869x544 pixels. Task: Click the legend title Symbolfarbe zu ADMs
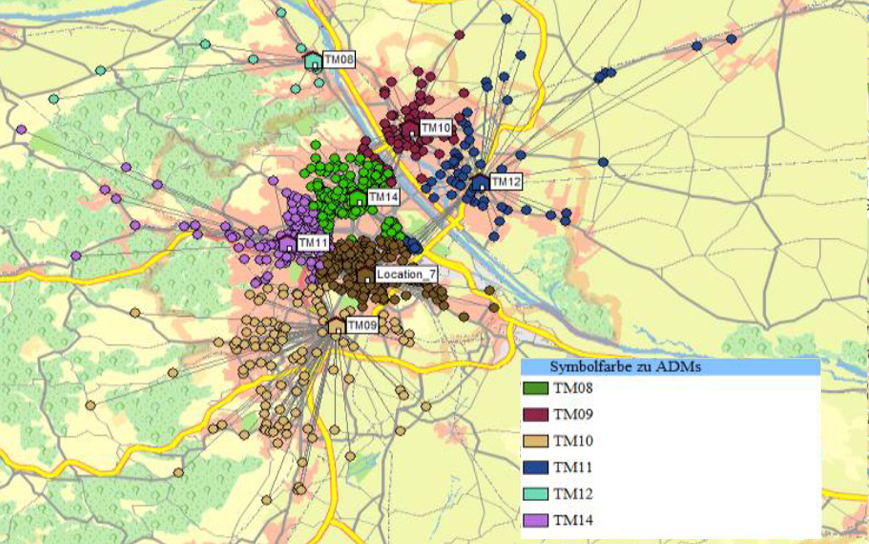click(625, 367)
